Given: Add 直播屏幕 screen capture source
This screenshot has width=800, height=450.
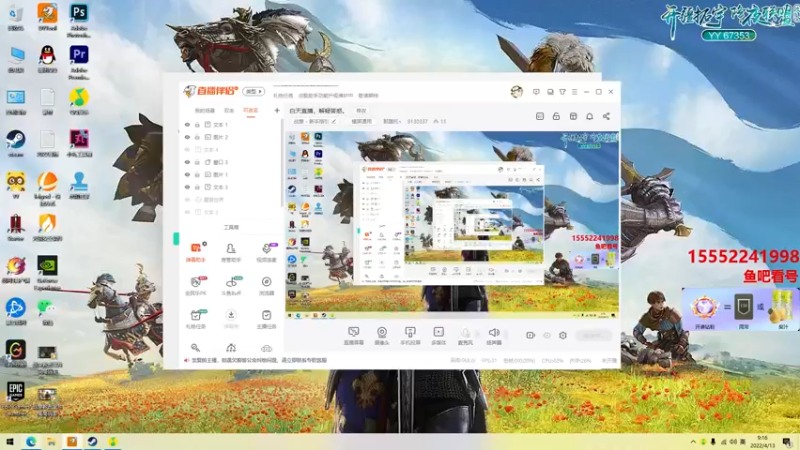Looking at the screenshot, I should (x=354, y=336).
